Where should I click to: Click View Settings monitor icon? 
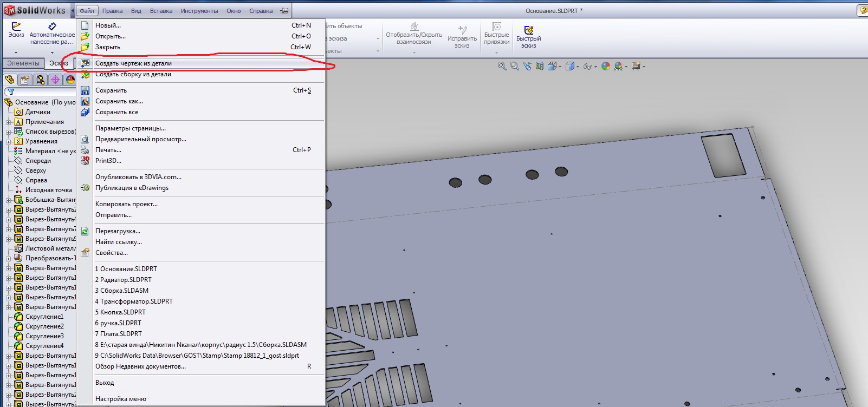click(x=636, y=66)
